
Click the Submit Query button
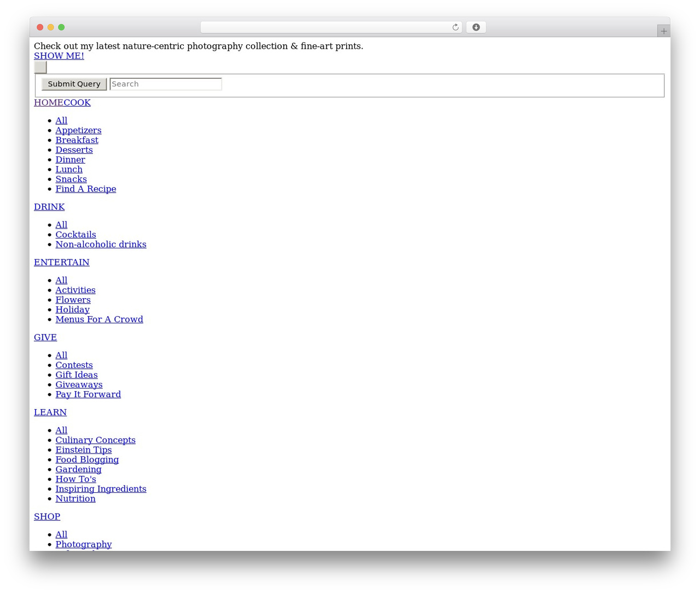click(x=74, y=84)
